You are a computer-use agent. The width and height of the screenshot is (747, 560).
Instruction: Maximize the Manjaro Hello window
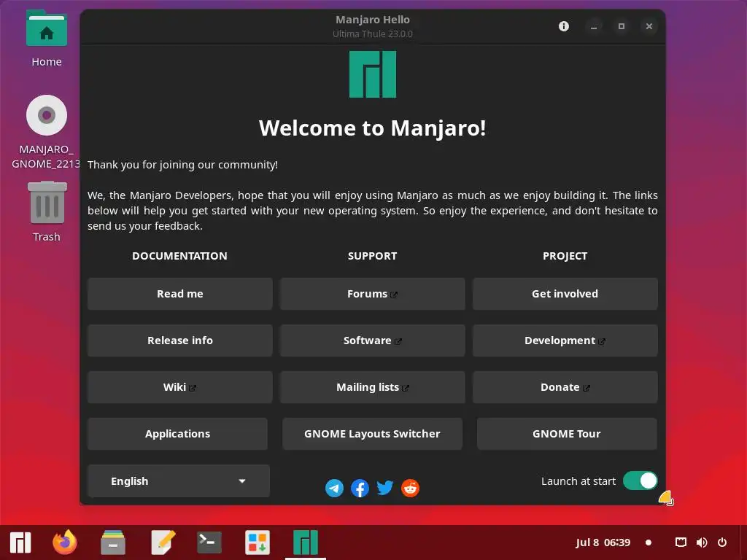622,26
